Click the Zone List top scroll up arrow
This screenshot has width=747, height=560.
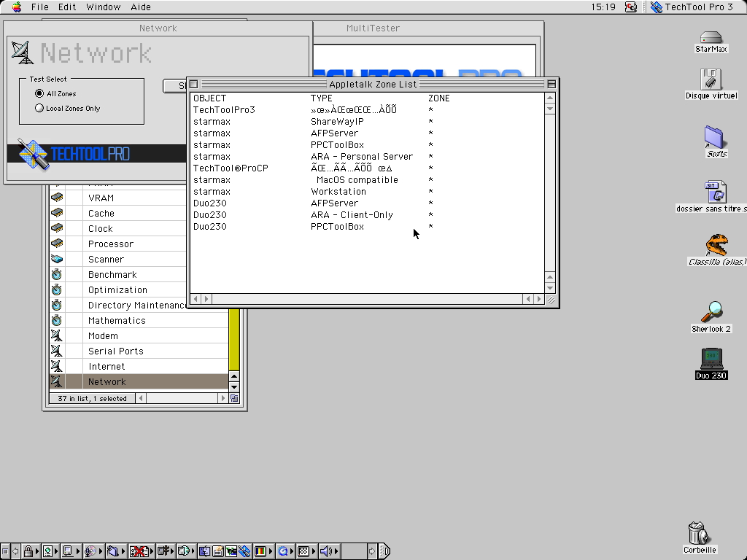tap(550, 98)
